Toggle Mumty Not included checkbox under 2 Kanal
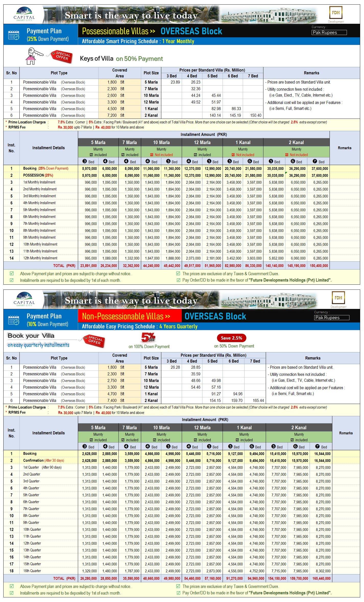 pyautogui.click(x=286, y=155)
